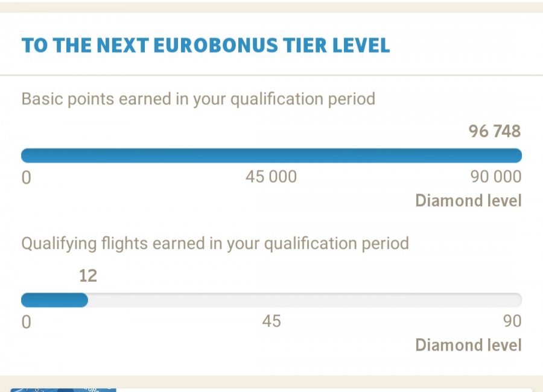The image size is (543, 392).
Task: Tap "Qualifying flights earned in your qualification period"
Action: (x=215, y=244)
